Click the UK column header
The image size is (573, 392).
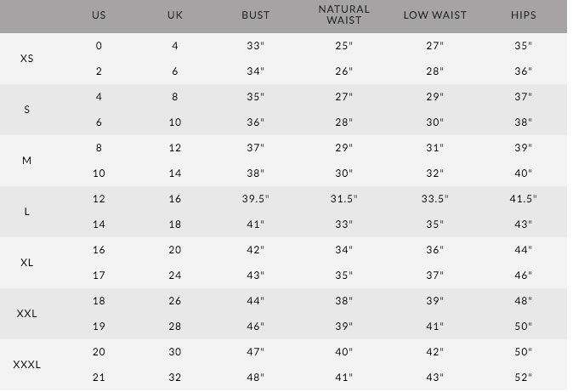coord(174,15)
